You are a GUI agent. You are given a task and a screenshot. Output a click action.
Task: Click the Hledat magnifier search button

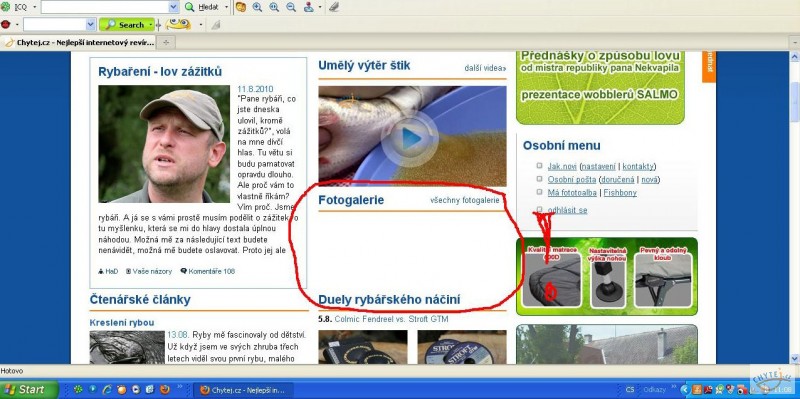[x=202, y=7]
